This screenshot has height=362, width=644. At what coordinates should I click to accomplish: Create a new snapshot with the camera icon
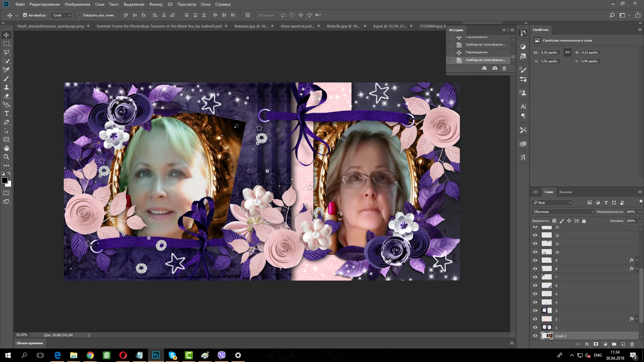pos(495,68)
